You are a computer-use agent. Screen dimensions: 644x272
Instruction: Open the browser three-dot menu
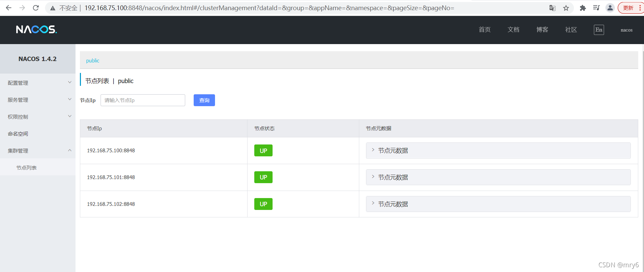coord(640,8)
